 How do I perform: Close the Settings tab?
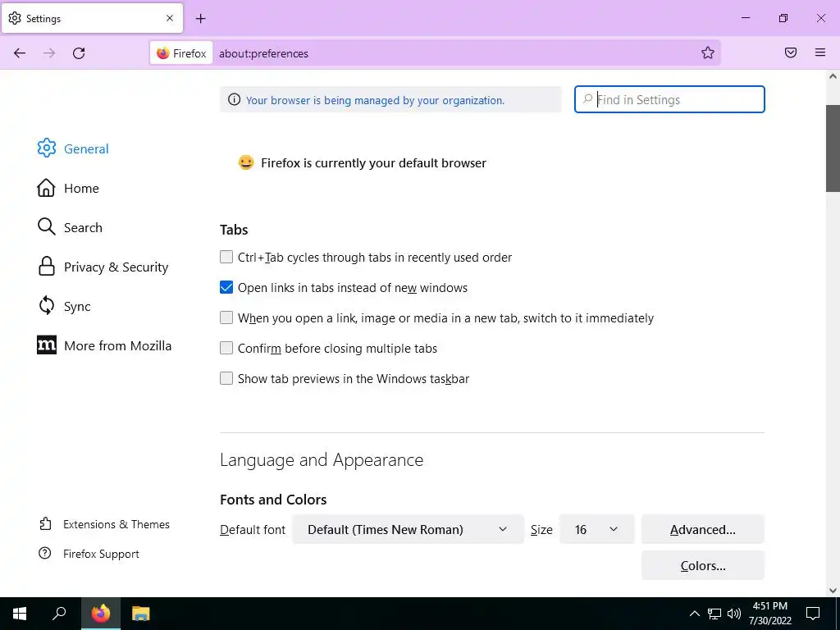(170, 18)
